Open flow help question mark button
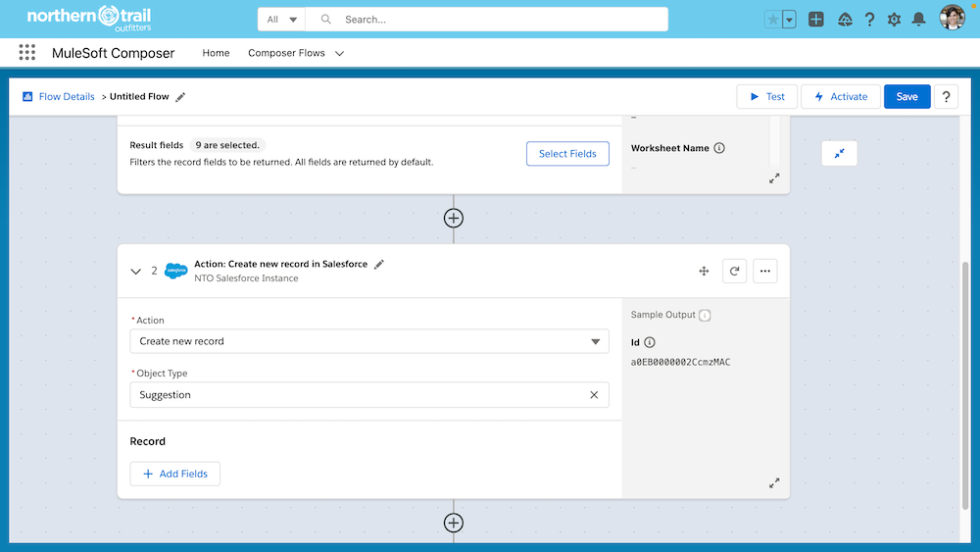The width and height of the screenshot is (980, 552). click(946, 97)
